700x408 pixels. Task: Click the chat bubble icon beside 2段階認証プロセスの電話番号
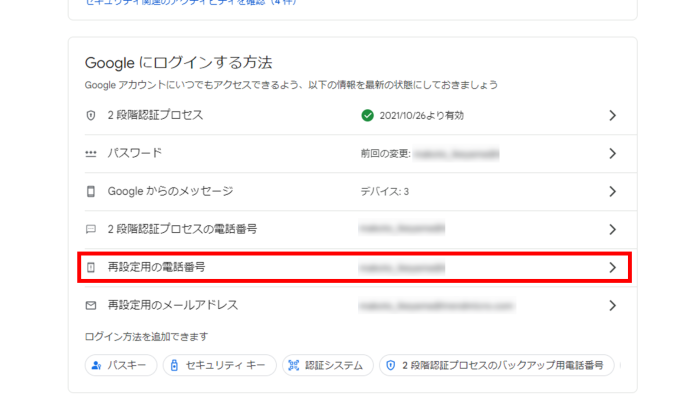91,229
